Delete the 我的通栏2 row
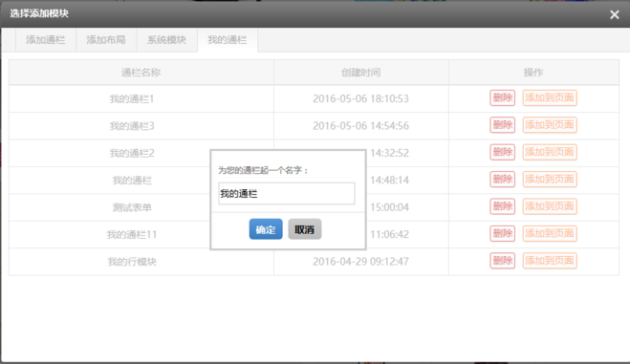 pos(502,152)
